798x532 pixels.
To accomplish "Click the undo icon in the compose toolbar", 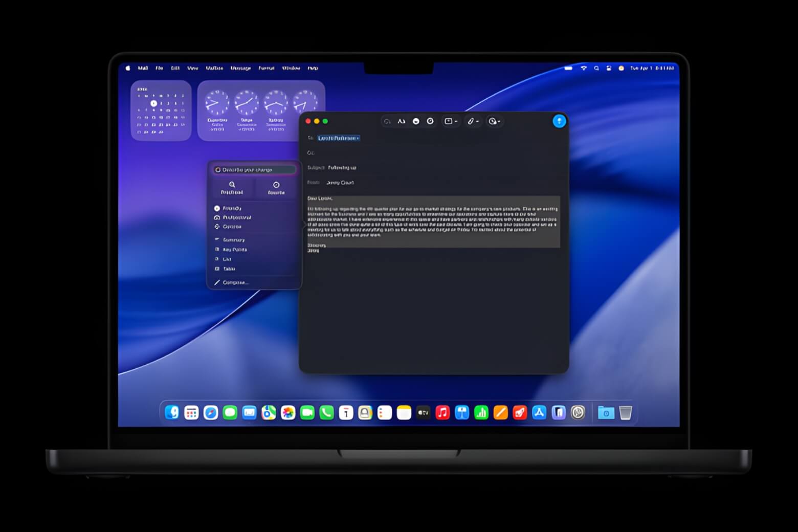I will [386, 121].
